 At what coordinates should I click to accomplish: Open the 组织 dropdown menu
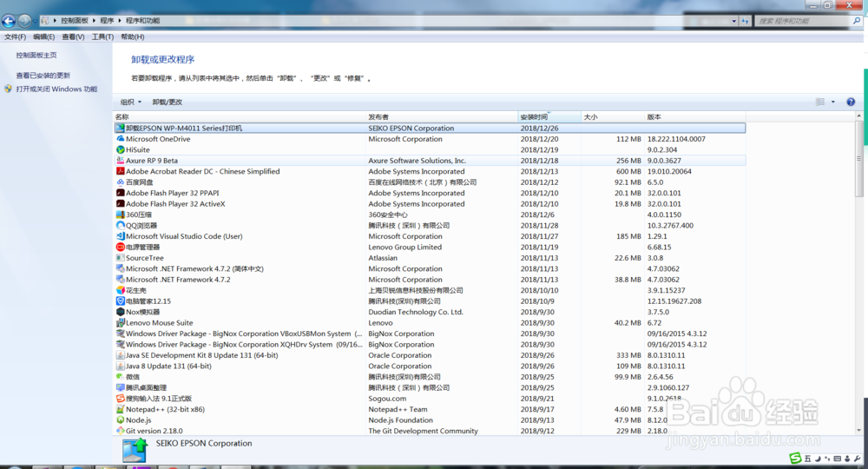click(x=131, y=102)
